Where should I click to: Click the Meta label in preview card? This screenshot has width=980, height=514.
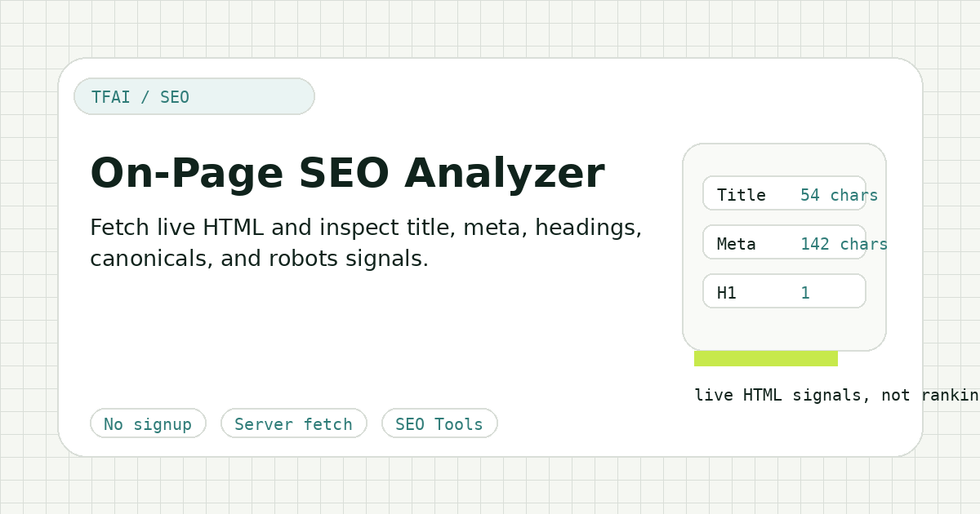(x=737, y=244)
